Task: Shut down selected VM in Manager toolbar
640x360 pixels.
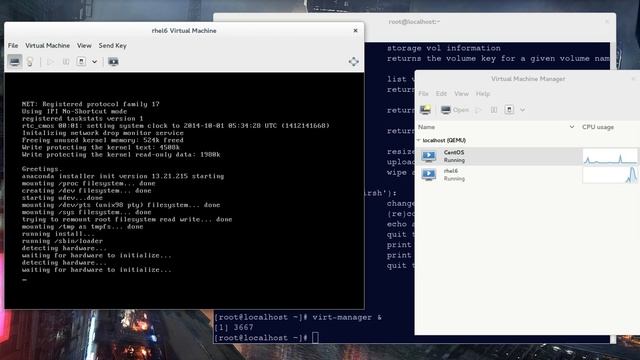Action: coord(509,110)
